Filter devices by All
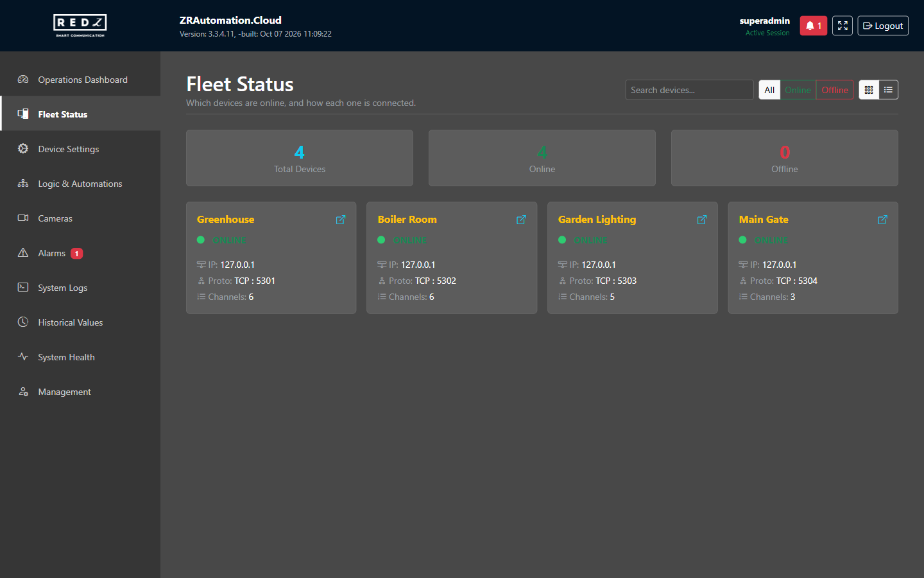Image resolution: width=924 pixels, height=578 pixels. pyautogui.click(x=769, y=90)
